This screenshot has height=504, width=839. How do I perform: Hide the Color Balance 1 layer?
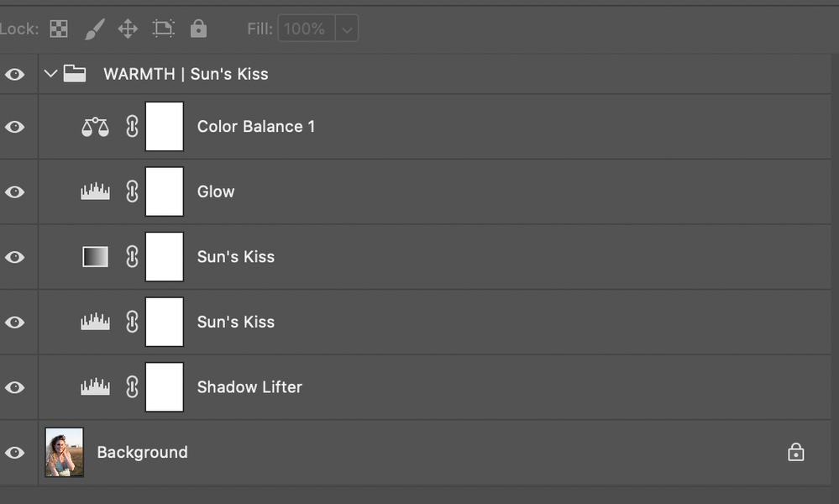(14, 127)
